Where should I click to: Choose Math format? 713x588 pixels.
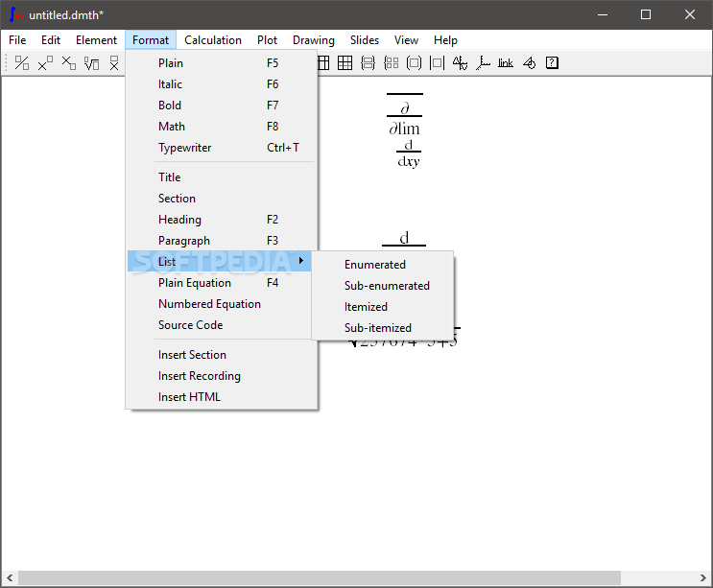pyautogui.click(x=222, y=127)
